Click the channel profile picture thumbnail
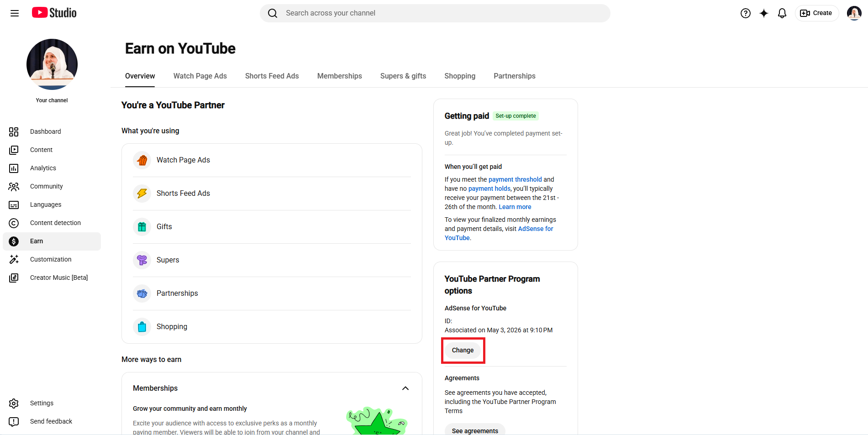 (52, 64)
